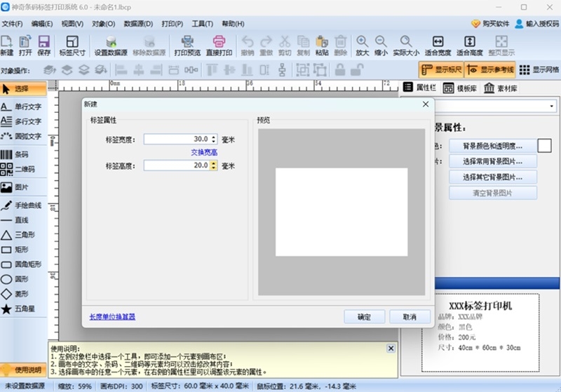Click the 使用说明 button at bottom left

click(x=23, y=370)
